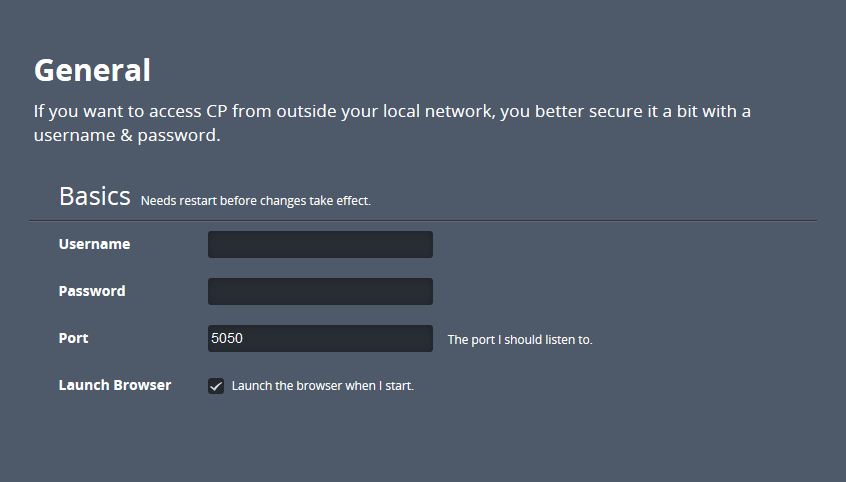Click the "Username" field label
This screenshot has width=846, height=482.
click(94, 244)
